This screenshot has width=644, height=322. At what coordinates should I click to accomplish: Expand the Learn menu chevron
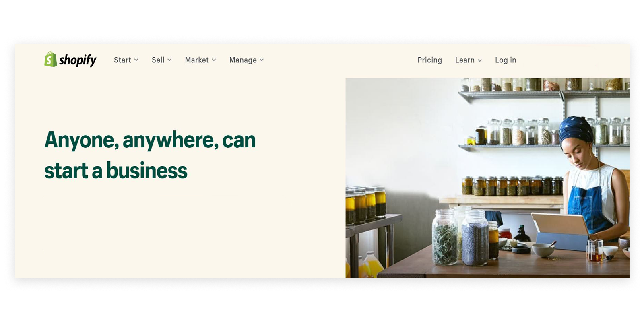[x=480, y=60]
